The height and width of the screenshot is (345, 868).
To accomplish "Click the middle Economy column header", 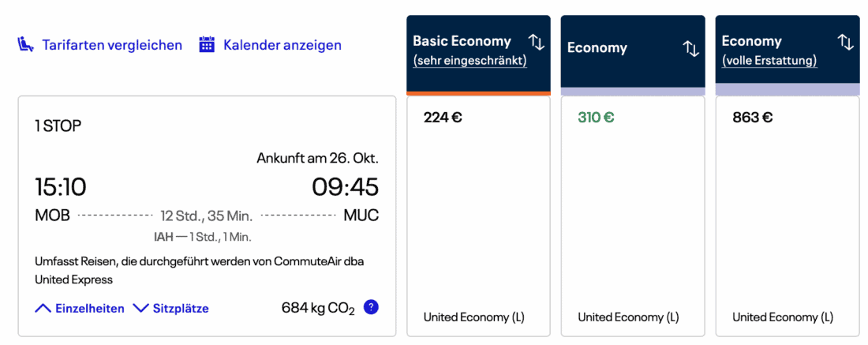I will click(597, 48).
